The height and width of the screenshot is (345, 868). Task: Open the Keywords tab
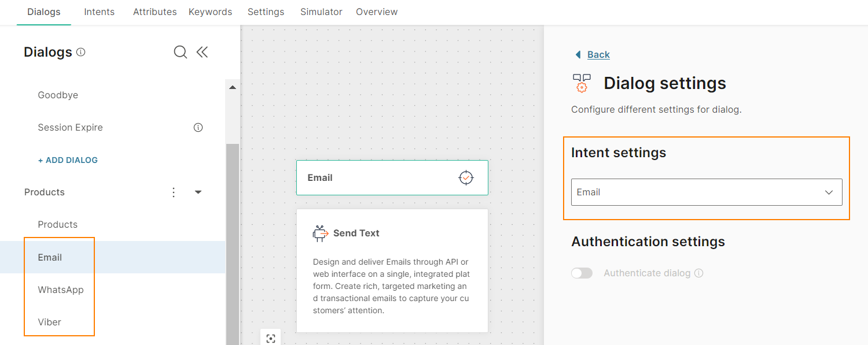(210, 12)
